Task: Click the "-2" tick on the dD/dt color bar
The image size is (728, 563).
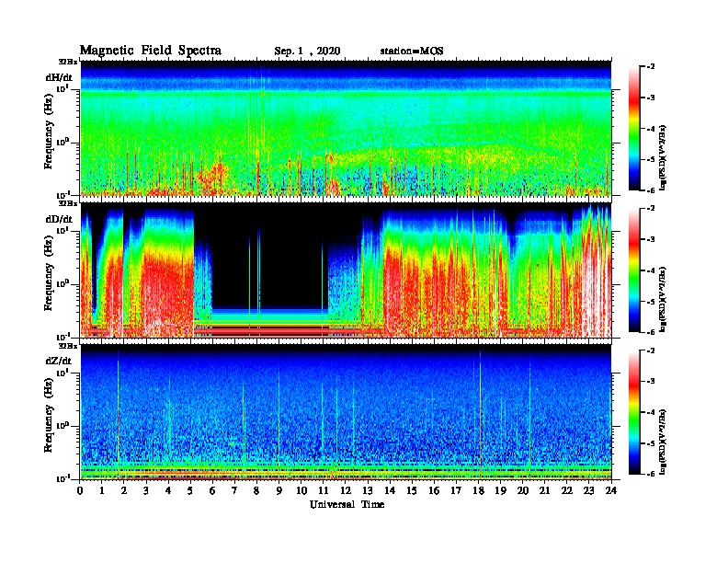Action: pos(651,209)
